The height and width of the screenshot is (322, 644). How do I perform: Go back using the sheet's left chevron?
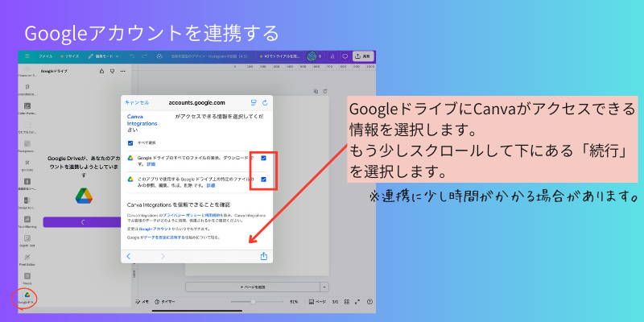pyautogui.click(x=129, y=256)
